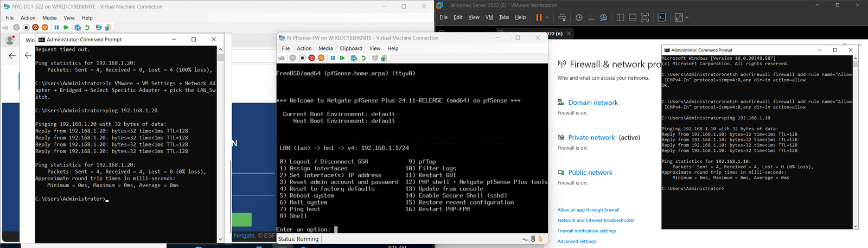Click Share icon in N-PfSense-FW toolbar
This screenshot has width=868, height=248.
coord(384,58)
